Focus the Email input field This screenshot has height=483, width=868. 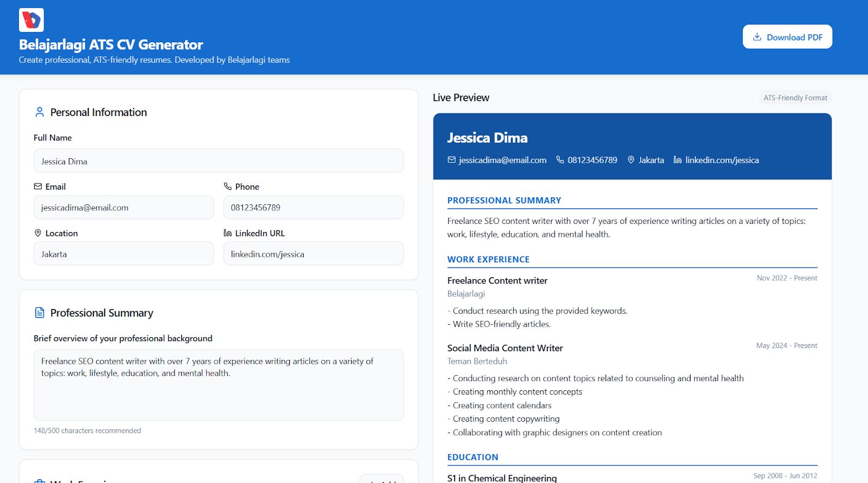(x=124, y=208)
